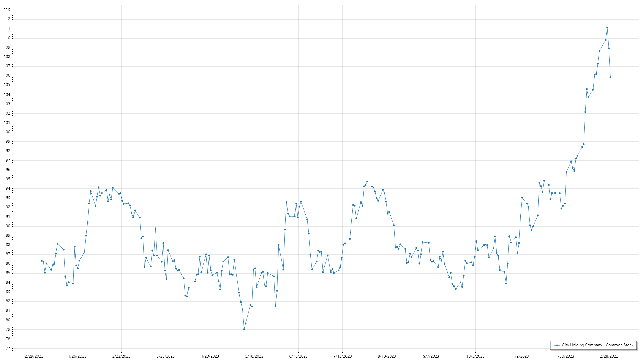Click the 100 y-axis value label
Viewport: 644px width, 362px height.
click(x=7, y=132)
